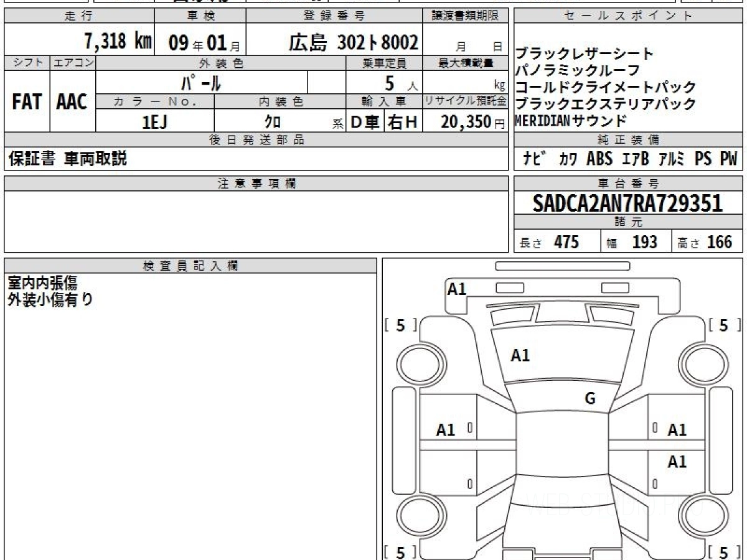Click the mileage value "7,318 km"
747x560 pixels.
click(x=118, y=42)
